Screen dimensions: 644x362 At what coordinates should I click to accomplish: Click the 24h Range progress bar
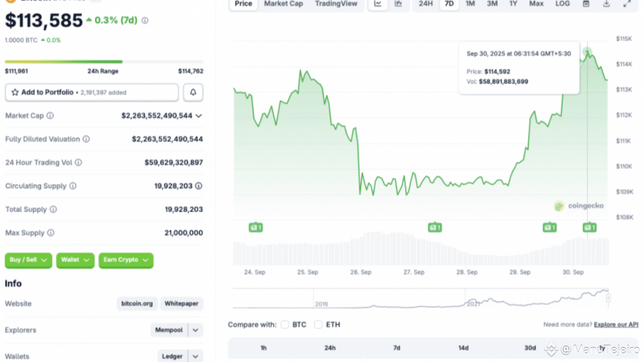tap(104, 62)
